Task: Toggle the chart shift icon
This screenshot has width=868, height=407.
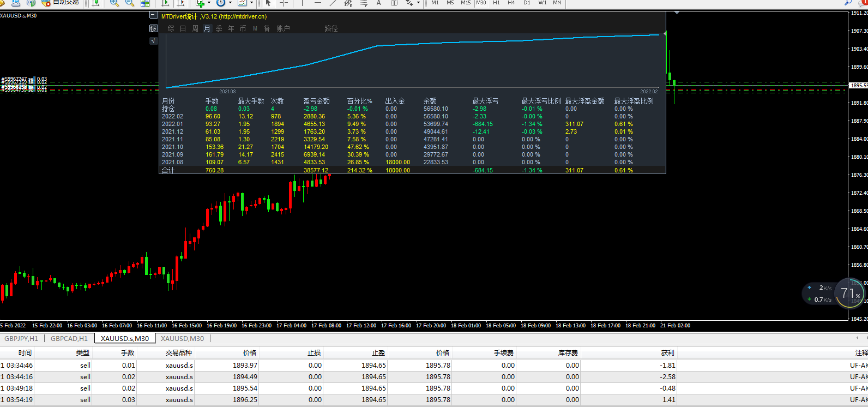Action: (x=180, y=3)
